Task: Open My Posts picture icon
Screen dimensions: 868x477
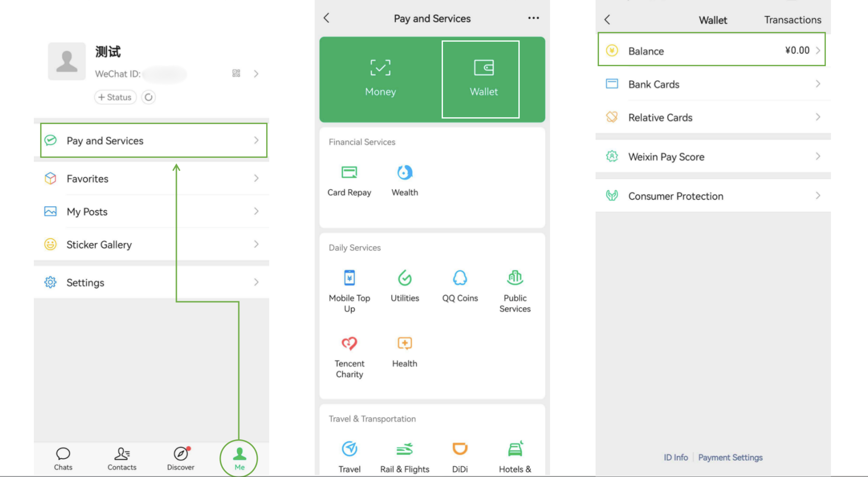Action: coord(50,211)
